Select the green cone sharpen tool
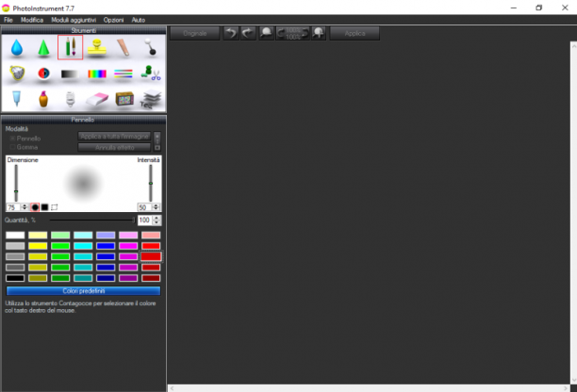Screen dimensions: 577x392 tap(43, 47)
